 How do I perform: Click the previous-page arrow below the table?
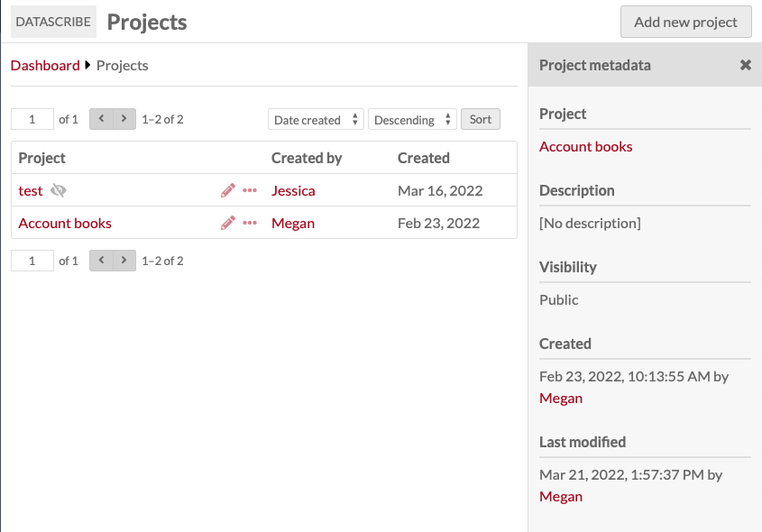101,260
